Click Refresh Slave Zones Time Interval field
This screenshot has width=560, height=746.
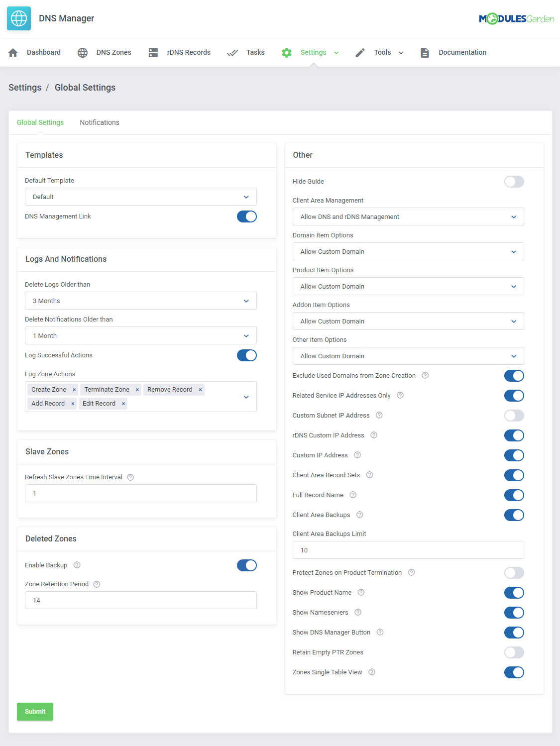coord(141,493)
